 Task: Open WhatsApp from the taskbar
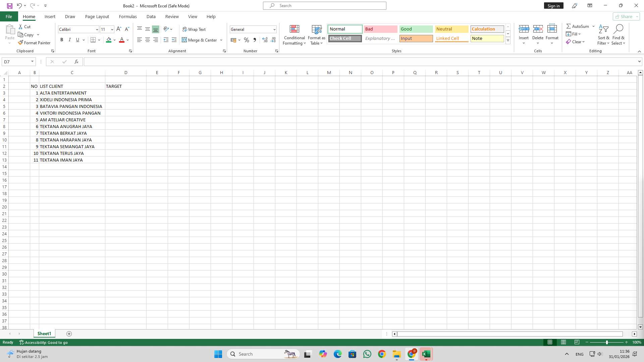[367, 354]
